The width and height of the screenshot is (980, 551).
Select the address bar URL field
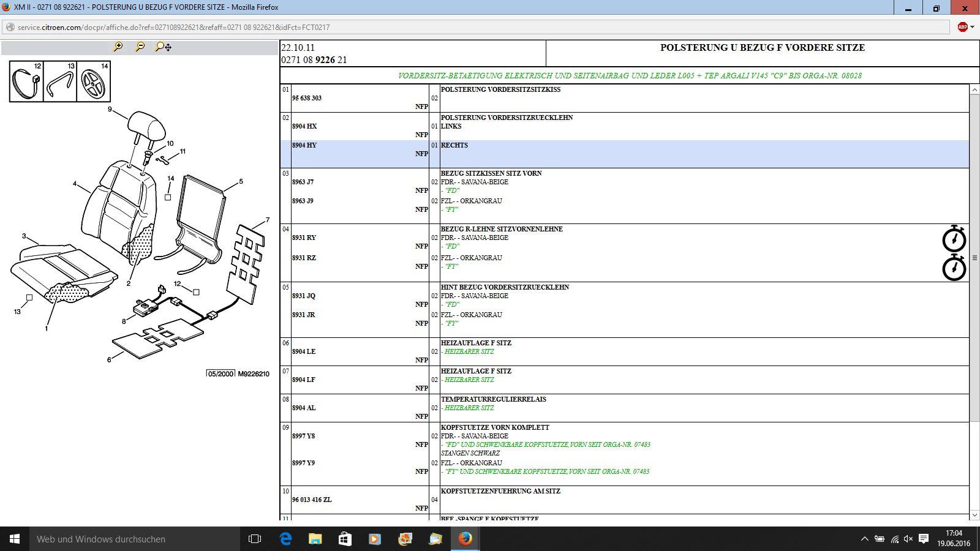477,28
